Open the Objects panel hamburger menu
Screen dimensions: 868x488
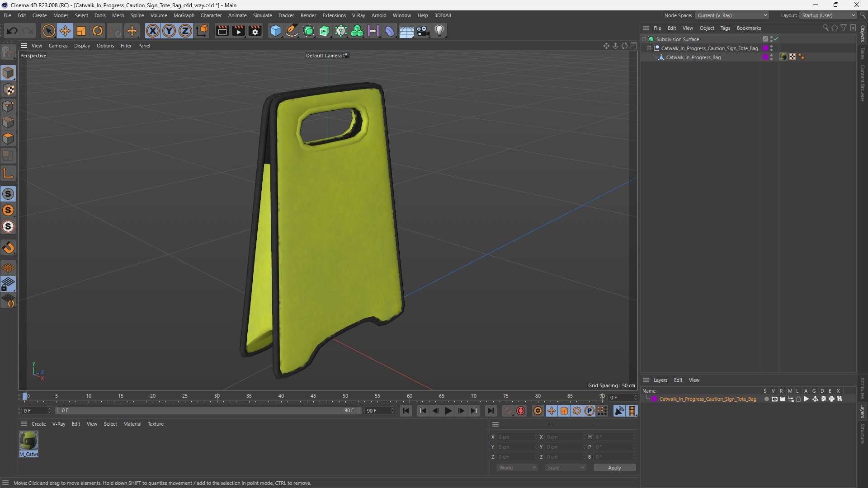646,28
